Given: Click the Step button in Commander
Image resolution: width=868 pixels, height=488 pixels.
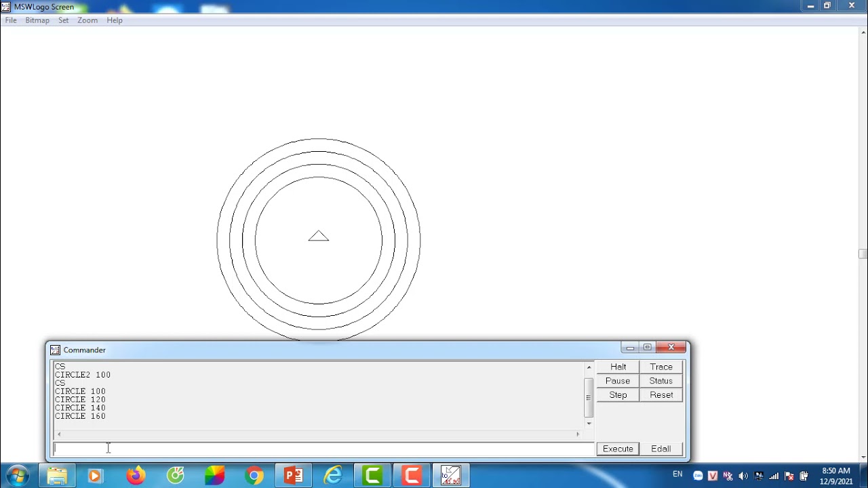Looking at the screenshot, I should coord(618,395).
